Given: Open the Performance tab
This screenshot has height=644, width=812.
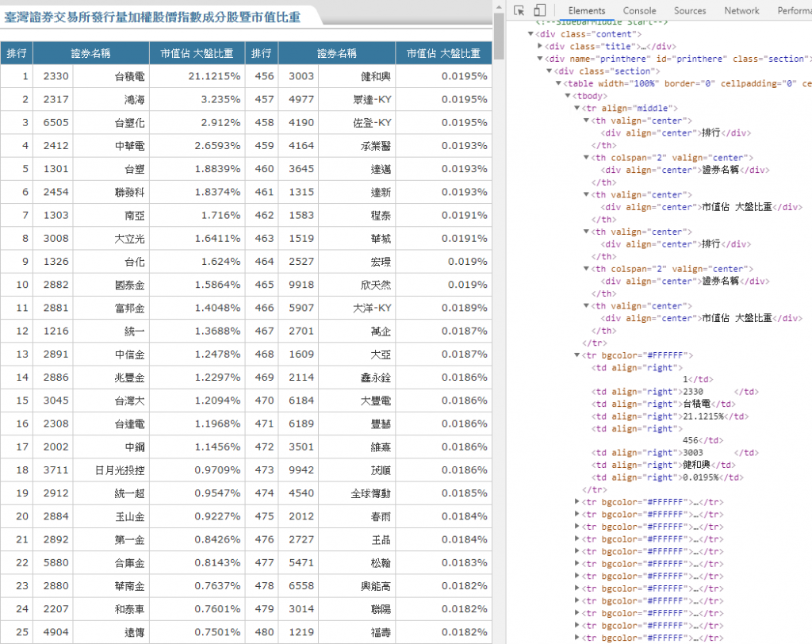Looking at the screenshot, I should pyautogui.click(x=794, y=10).
